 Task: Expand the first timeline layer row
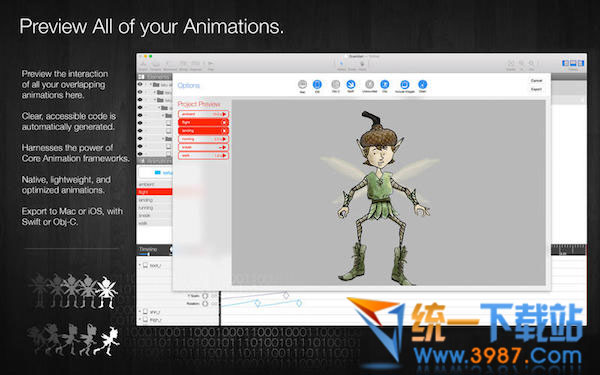pyautogui.click(x=140, y=265)
